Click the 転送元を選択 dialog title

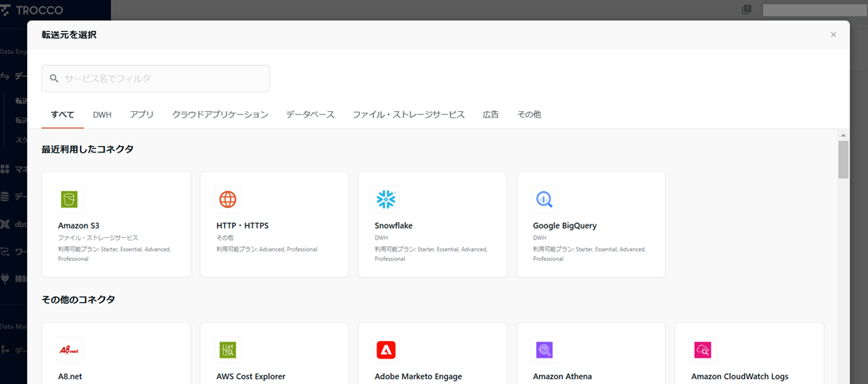[69, 35]
